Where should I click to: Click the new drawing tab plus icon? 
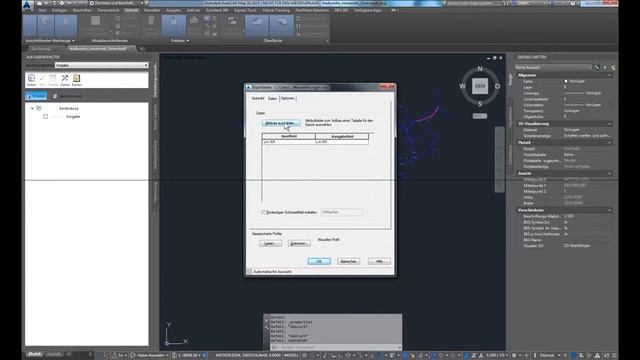(x=142, y=49)
